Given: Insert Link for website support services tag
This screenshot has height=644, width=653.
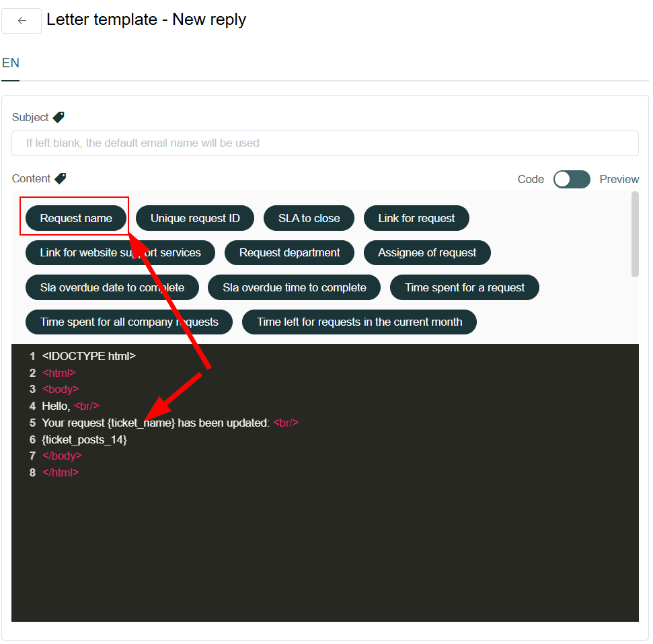Looking at the screenshot, I should pyautogui.click(x=120, y=252).
